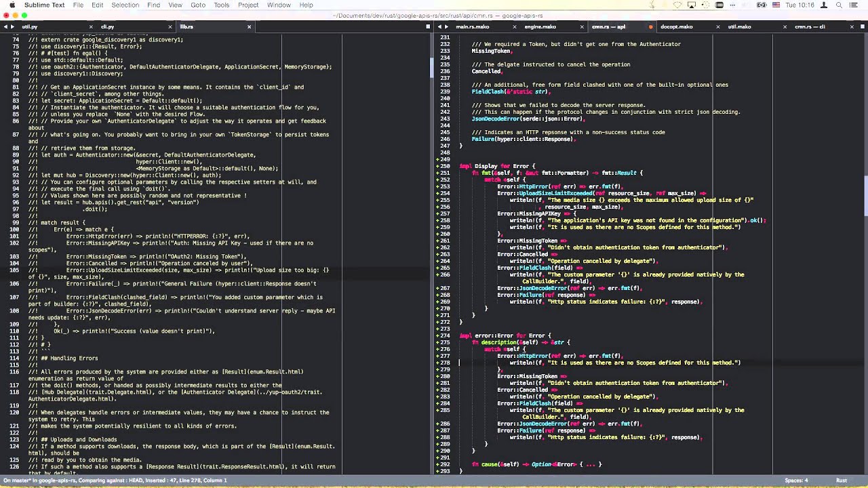The image size is (868, 488).
Task: Close the engine.mako tab
Action: 582,27
